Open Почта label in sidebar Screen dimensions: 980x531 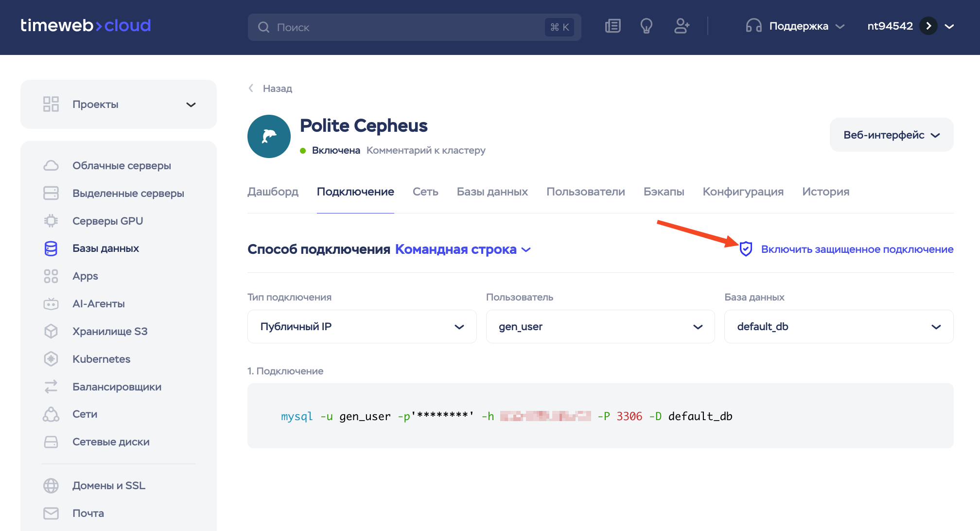88,513
